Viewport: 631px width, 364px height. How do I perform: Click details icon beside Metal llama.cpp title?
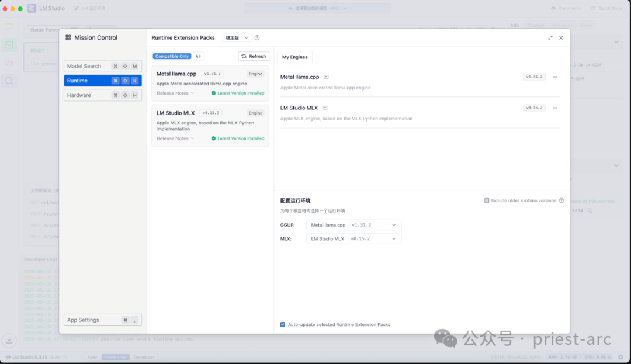tap(326, 77)
